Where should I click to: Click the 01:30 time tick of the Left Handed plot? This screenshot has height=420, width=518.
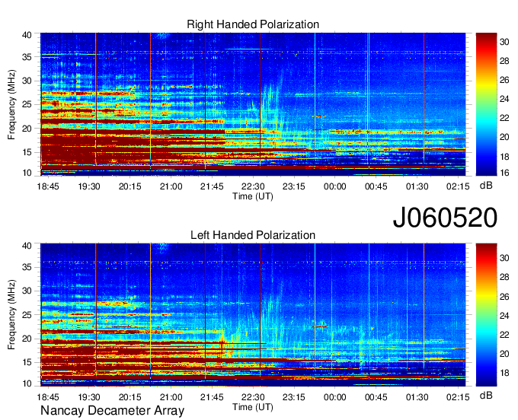click(417, 397)
